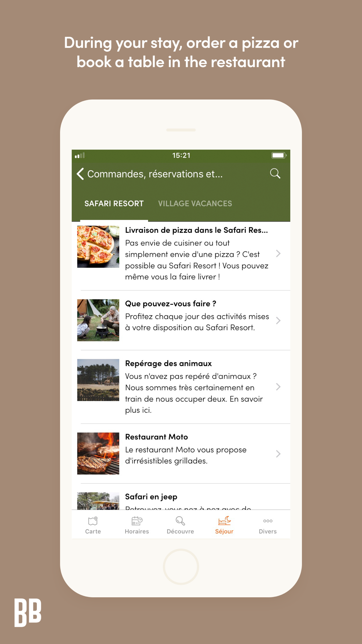Viewport: 362px width, 644px height.
Task: Open Livraison de pizza article title
Action: click(197, 230)
